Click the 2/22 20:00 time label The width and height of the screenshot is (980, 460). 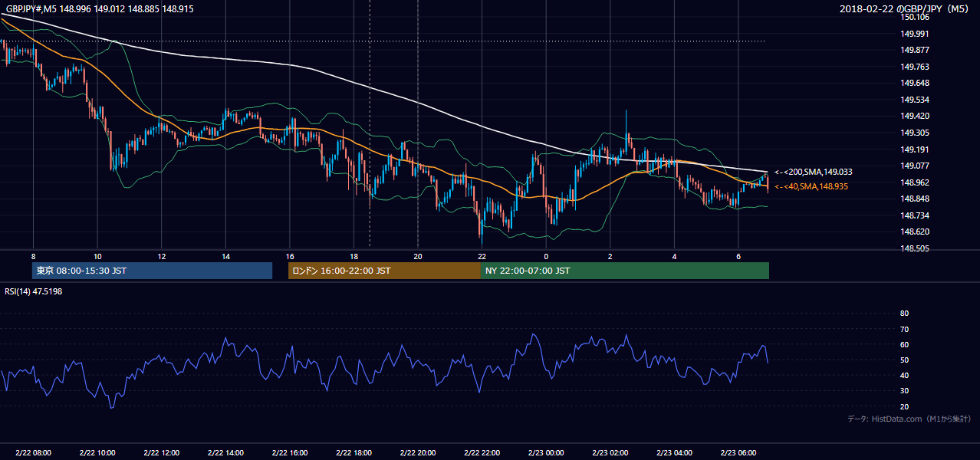pos(418,453)
